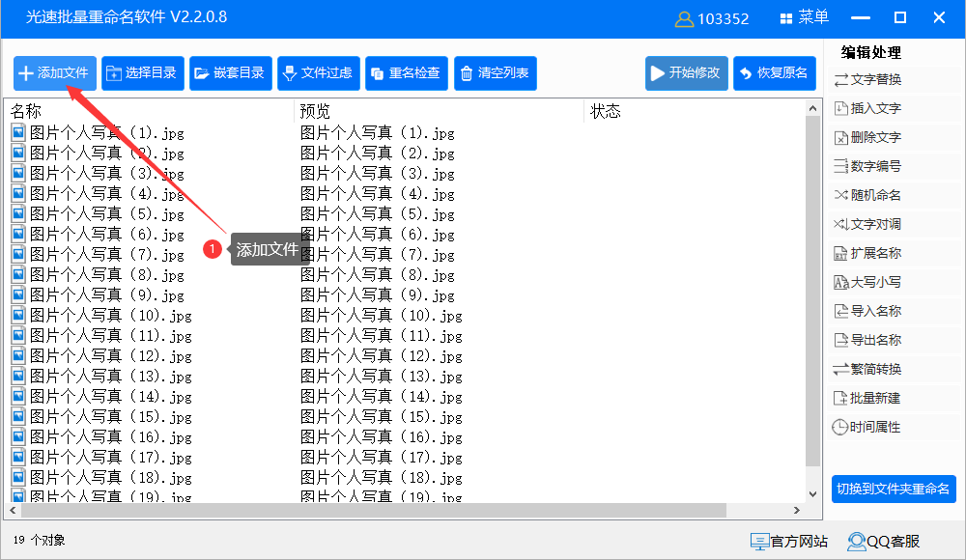Click preview name 图片个人写真 (4).jpg
The height and width of the screenshot is (560, 966).
377,194
